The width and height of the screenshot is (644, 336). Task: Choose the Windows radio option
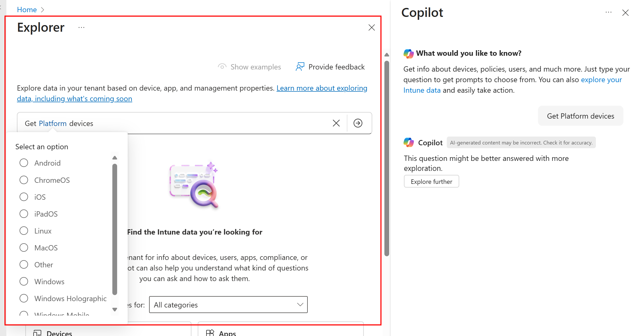24,281
